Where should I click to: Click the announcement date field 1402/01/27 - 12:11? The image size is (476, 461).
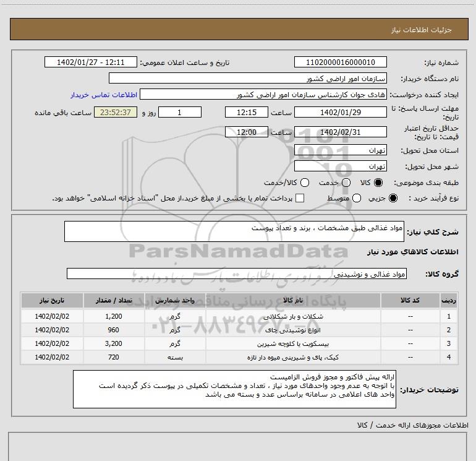(x=91, y=62)
